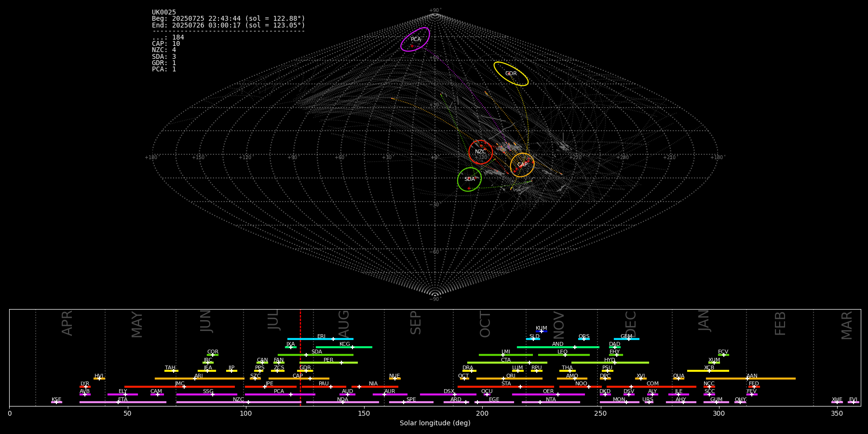The width and height of the screenshot is (868, 434).
Task: Click the 'GDR: 1' count line
Action: pos(164,63)
